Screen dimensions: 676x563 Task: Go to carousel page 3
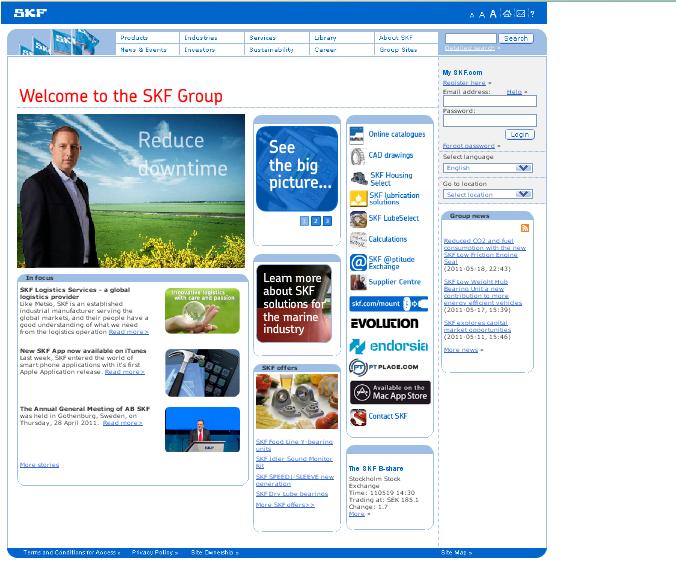[327, 221]
